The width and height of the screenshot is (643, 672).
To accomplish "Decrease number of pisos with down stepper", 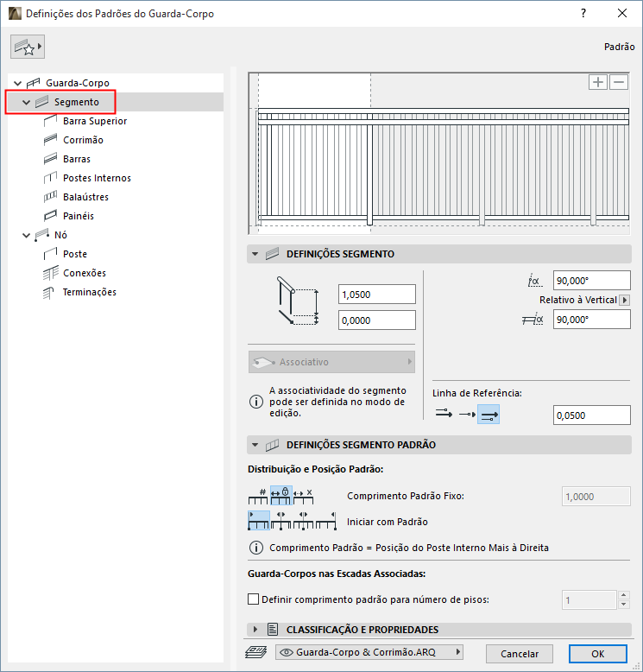I will coord(623,605).
